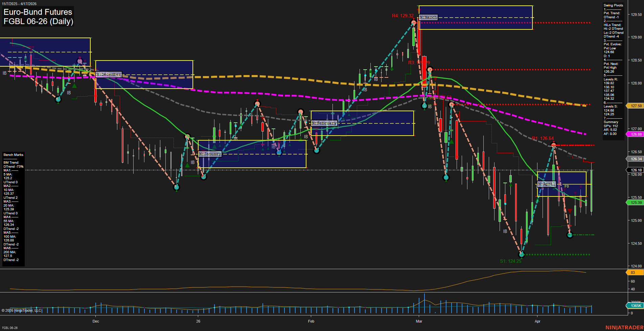
Task: Select the M:February label box
Action: [x=324, y=123]
